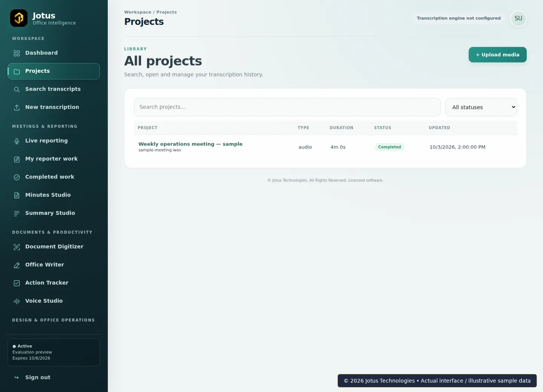Click Minutes Studio document icon
The height and width of the screenshot is (392, 543).
[x=17, y=195]
